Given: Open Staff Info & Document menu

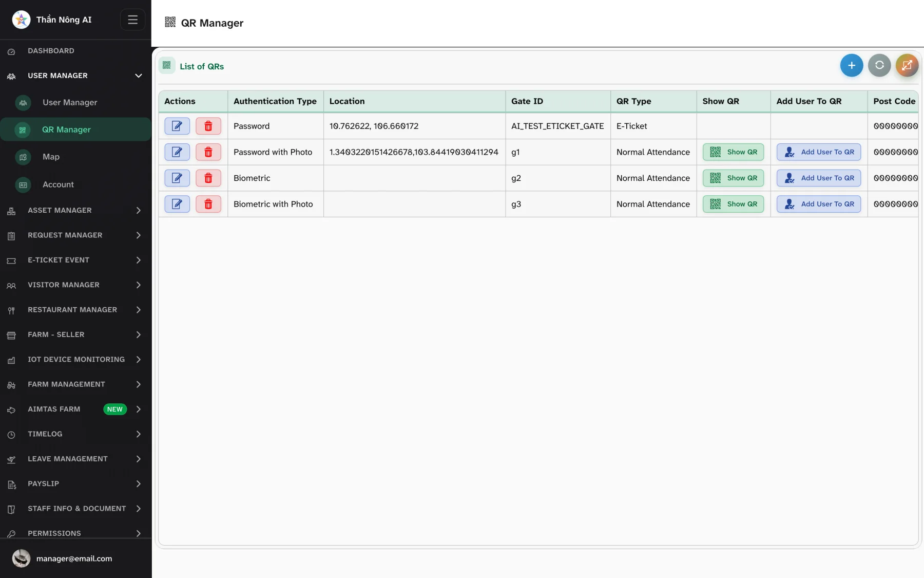Looking at the screenshot, I should coord(75,509).
